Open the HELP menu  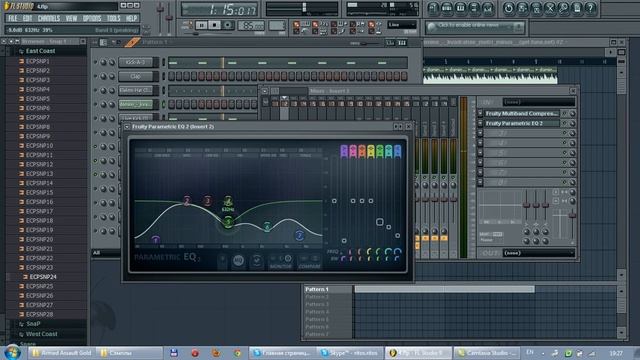[x=131, y=18]
